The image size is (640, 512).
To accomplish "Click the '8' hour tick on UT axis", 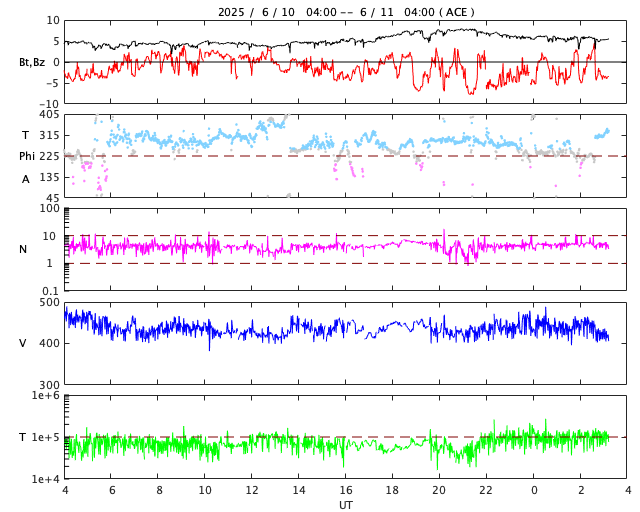I will 159,490.
